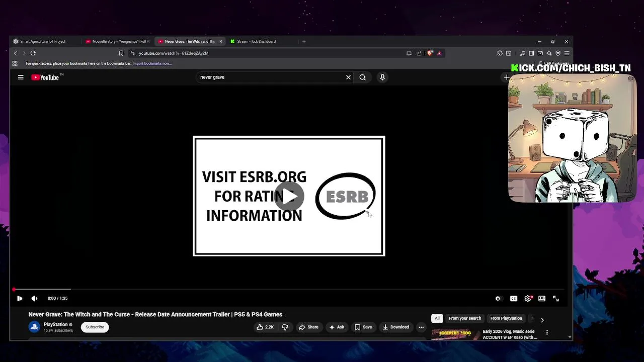The width and height of the screenshot is (644, 362).
Task: Reload the current page
Action: coord(33,53)
